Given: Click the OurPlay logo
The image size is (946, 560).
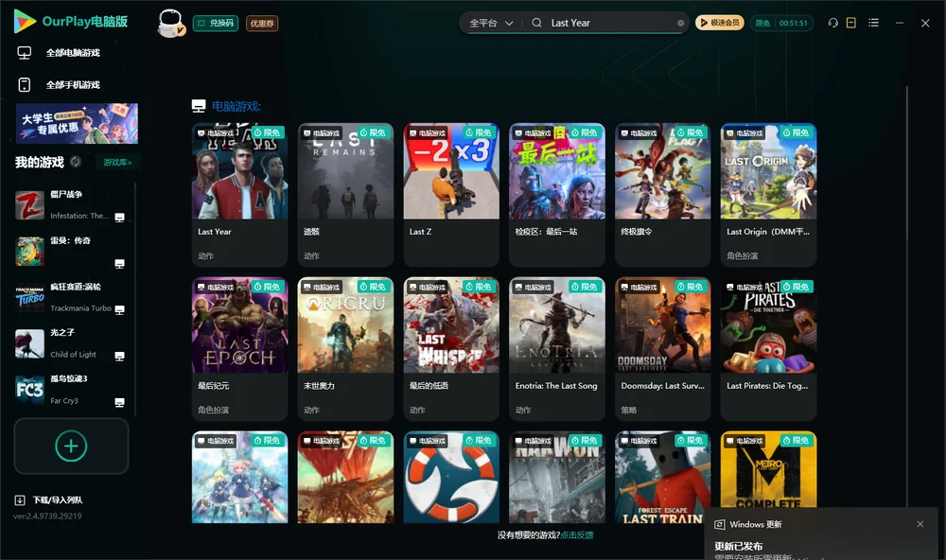Looking at the screenshot, I should (71, 21).
